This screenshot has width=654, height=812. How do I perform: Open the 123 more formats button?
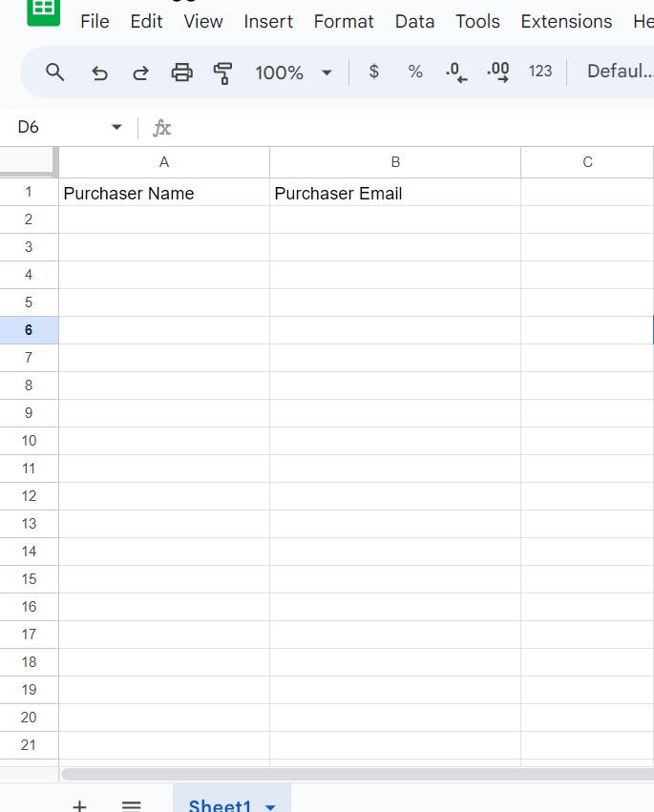540,72
